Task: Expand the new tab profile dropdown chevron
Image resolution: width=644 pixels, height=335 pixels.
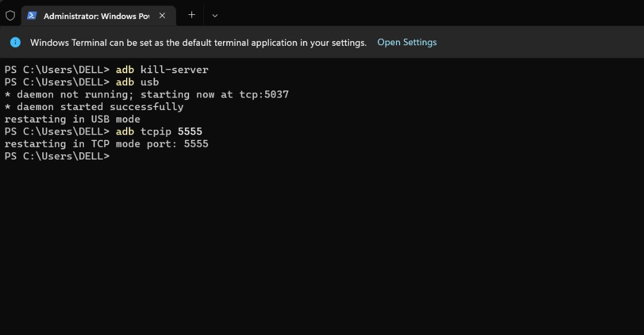Action: [215, 15]
